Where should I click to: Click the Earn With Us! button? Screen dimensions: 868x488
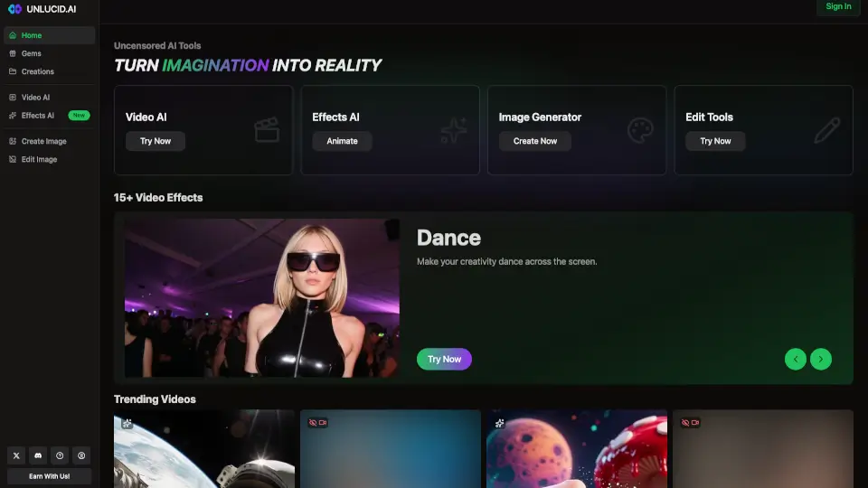[49, 476]
